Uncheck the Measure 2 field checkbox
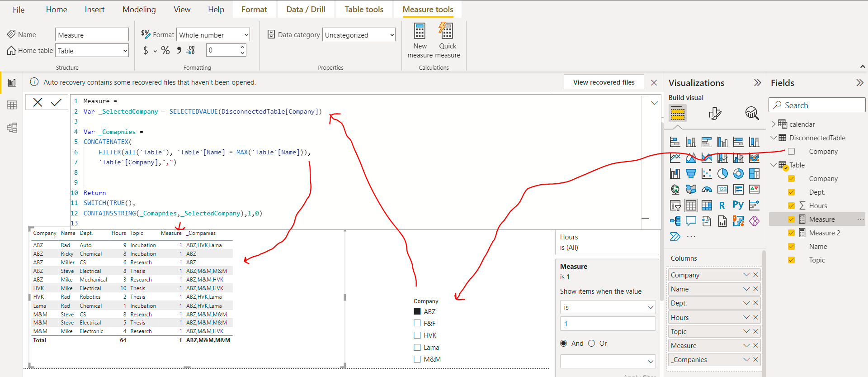 tap(791, 233)
